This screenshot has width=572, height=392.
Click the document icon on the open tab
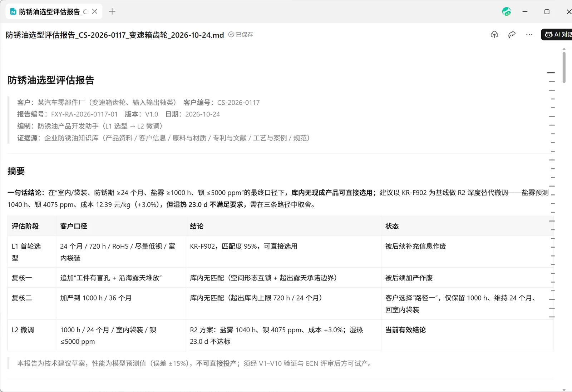(13, 12)
